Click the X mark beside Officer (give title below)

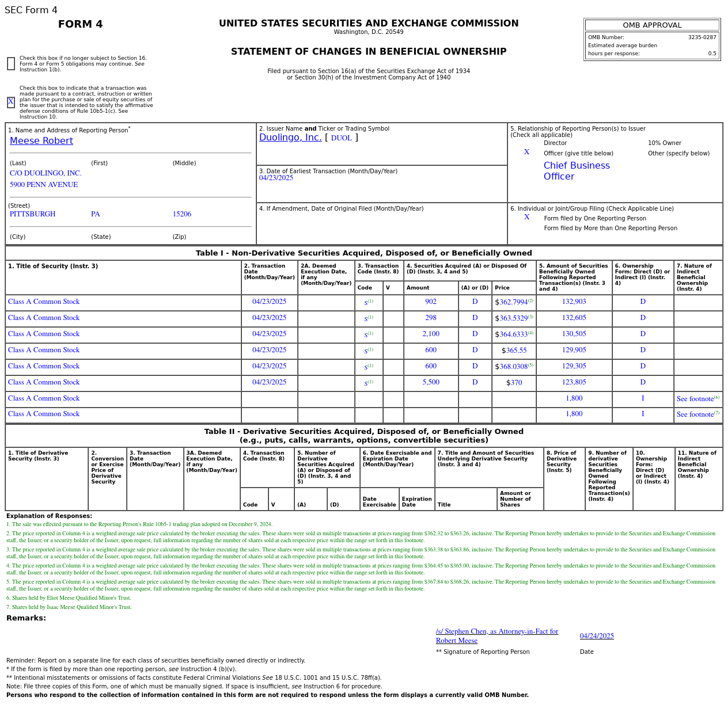tap(526, 153)
